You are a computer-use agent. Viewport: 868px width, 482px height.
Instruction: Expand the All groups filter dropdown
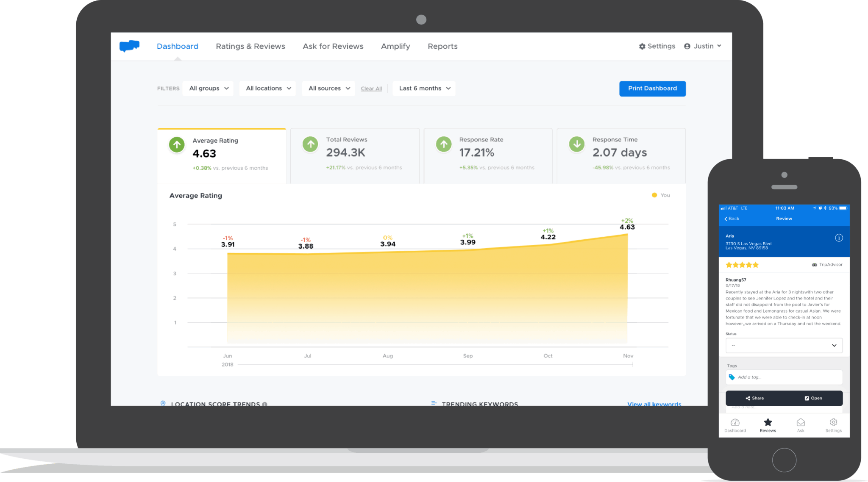click(x=208, y=88)
